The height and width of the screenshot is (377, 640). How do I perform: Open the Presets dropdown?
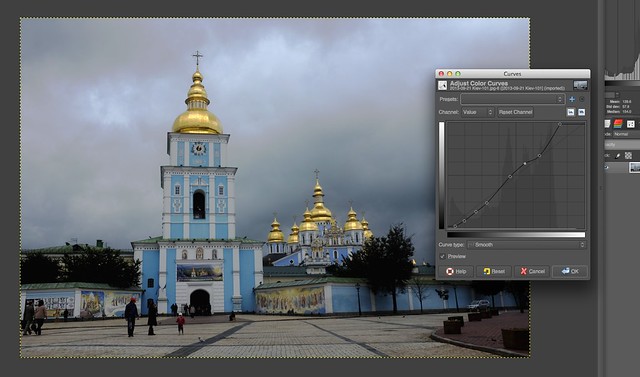[x=513, y=99]
